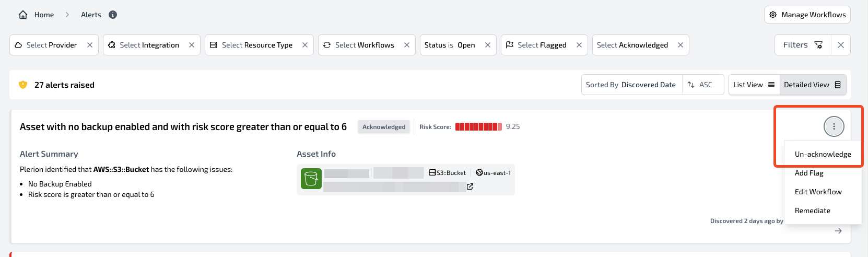Toggle the ASC sort order arrows
This screenshot has width=868, height=257.
(x=691, y=85)
